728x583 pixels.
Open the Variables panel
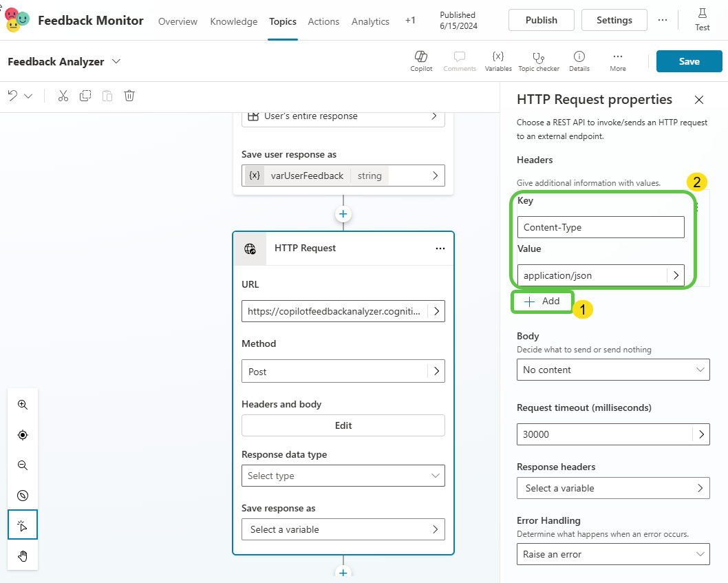coord(497,61)
